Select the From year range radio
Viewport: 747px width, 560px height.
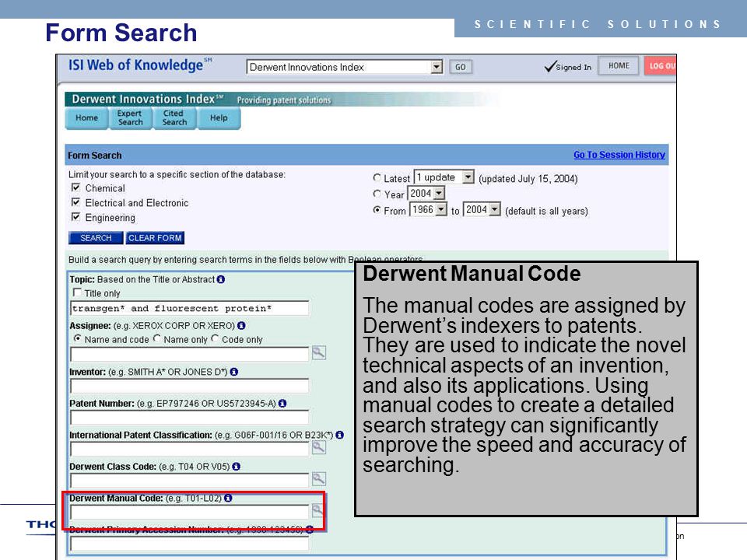click(377, 209)
